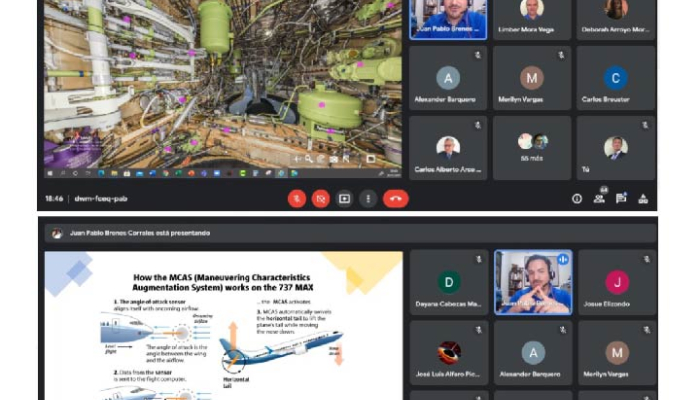Open the chat messages icon

click(x=621, y=198)
